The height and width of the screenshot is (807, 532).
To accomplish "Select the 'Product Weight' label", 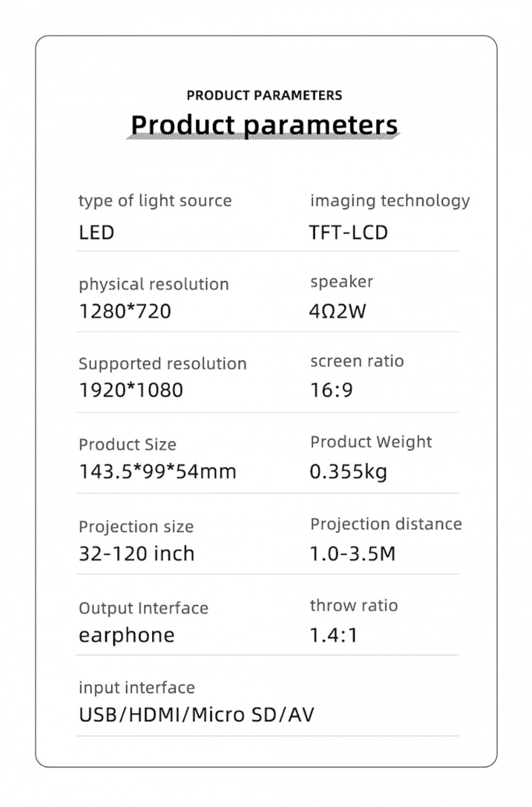I will tap(371, 442).
